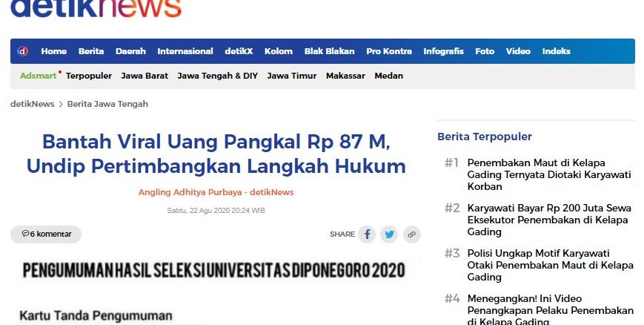Go to the Berita section
Viewport: 644px width, 325px height.
click(91, 51)
